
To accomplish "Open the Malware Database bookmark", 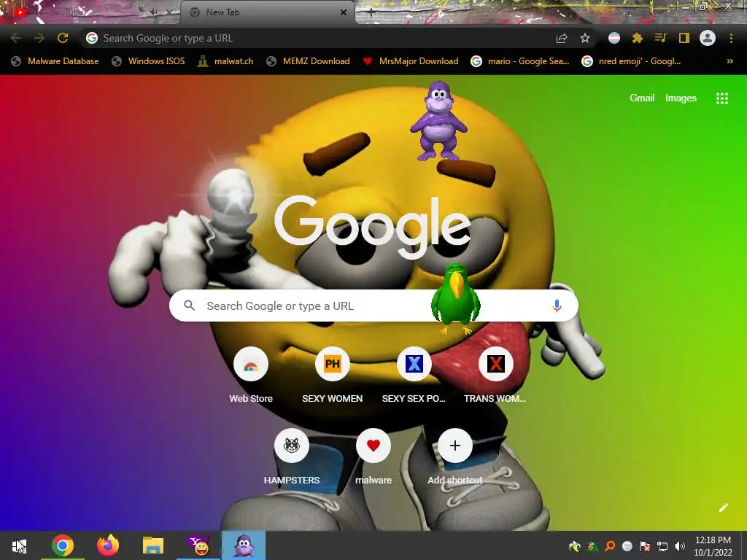I will click(55, 61).
